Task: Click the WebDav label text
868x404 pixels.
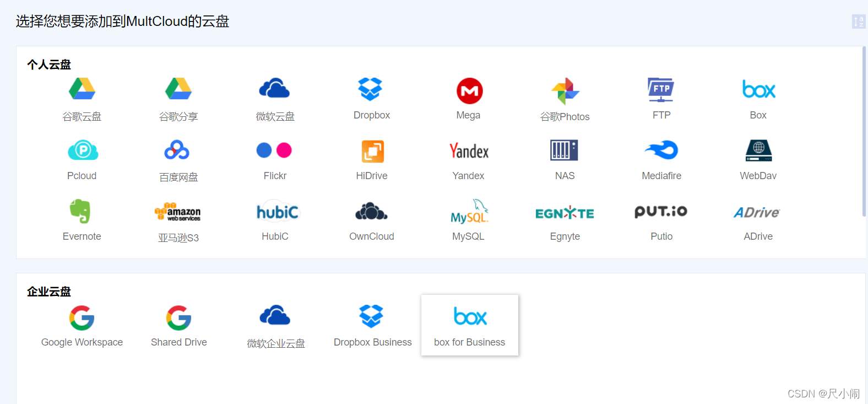Action: pos(758,176)
